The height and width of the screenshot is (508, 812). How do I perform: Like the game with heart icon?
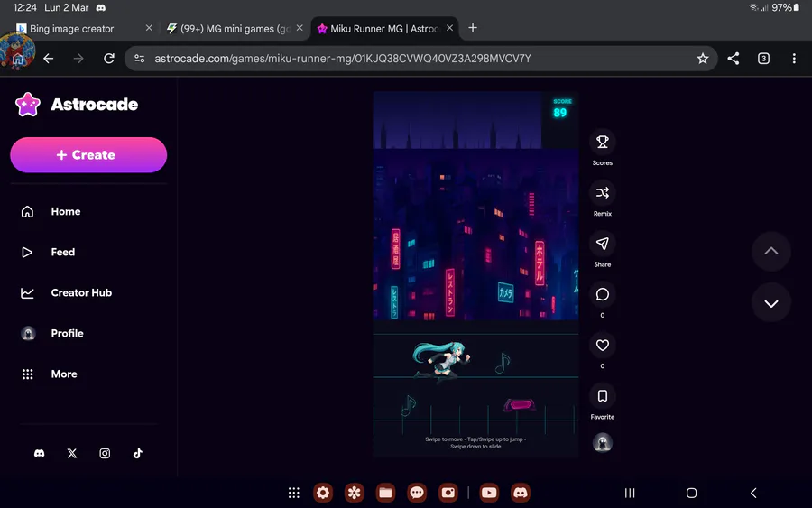pyautogui.click(x=603, y=345)
